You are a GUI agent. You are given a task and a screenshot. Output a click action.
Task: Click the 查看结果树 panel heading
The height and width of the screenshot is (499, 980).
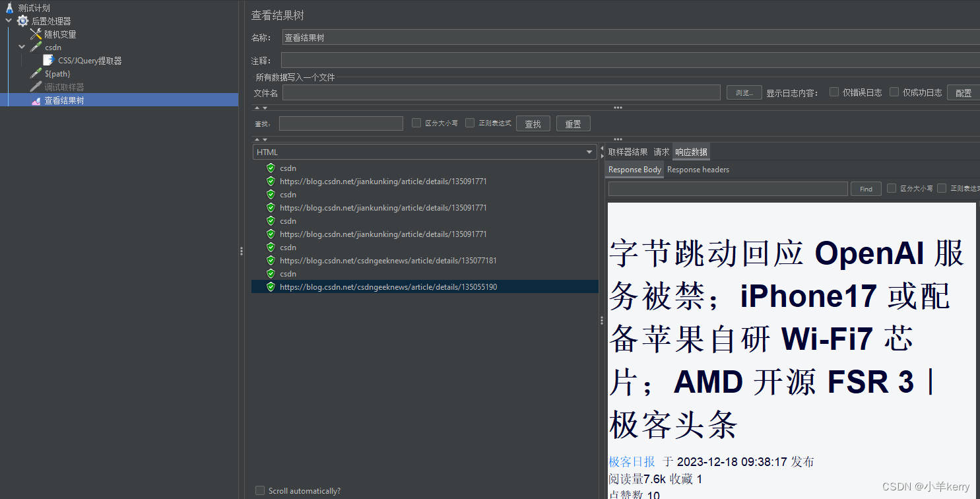coord(277,15)
